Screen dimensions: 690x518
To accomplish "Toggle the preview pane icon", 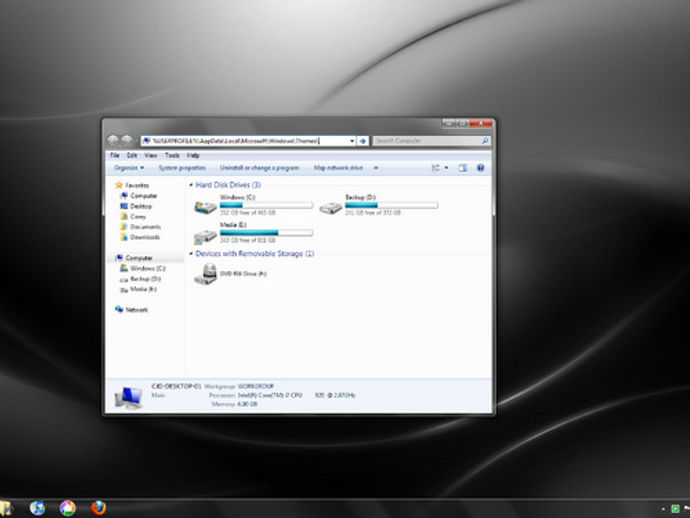I will 462,168.
